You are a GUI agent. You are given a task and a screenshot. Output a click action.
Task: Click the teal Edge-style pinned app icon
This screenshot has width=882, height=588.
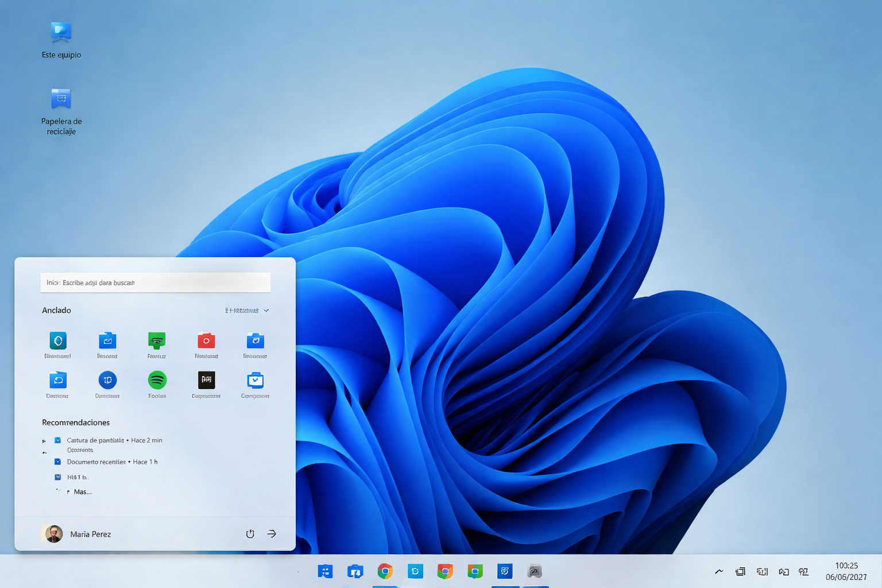tap(58, 341)
